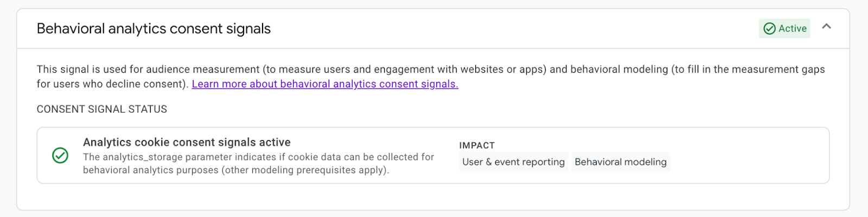Select the Behavioral modeling impact chip
This screenshot has height=217, width=868.
(620, 162)
